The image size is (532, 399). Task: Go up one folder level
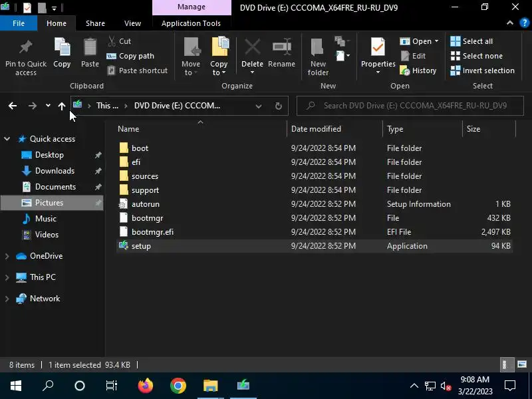(x=61, y=106)
